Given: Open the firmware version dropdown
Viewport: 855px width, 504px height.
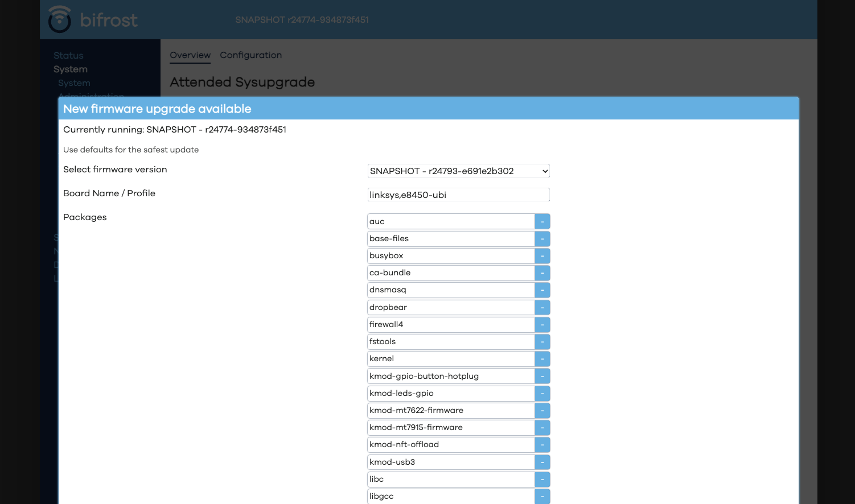Looking at the screenshot, I should click(458, 171).
